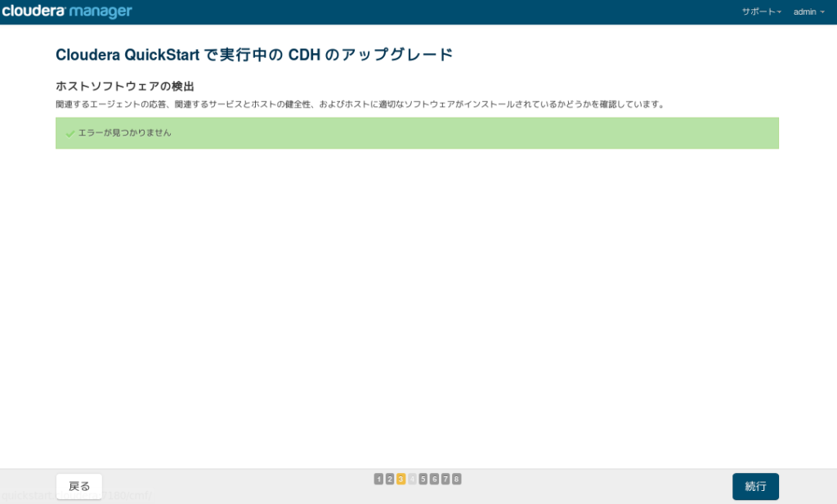The height and width of the screenshot is (504, 837).
Task: Go to wizard step 1 badge
Action: pyautogui.click(x=378, y=479)
